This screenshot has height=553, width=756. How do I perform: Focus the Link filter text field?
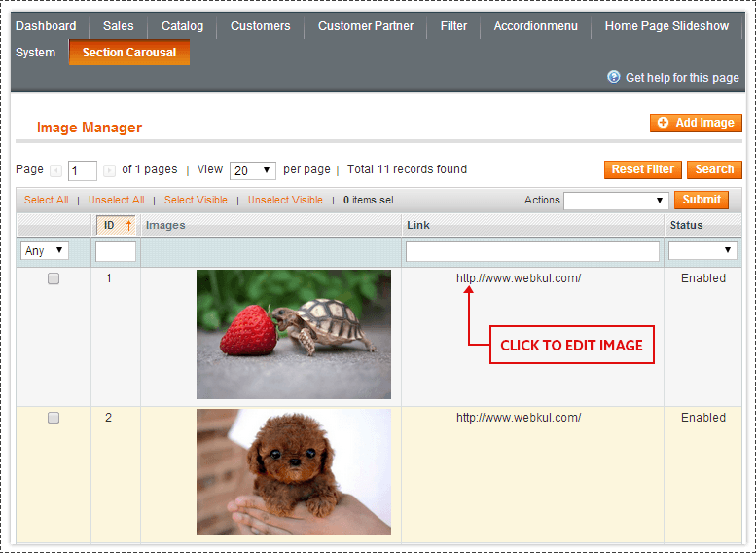click(x=532, y=251)
